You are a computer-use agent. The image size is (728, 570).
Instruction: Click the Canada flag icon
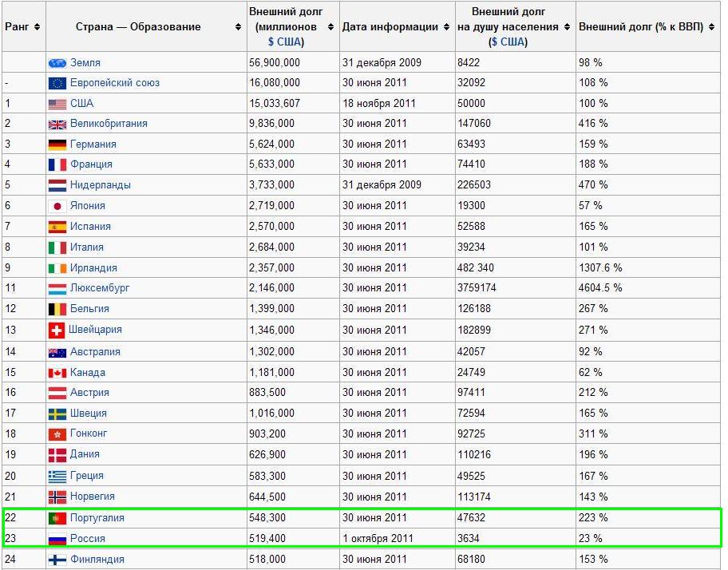point(57,373)
